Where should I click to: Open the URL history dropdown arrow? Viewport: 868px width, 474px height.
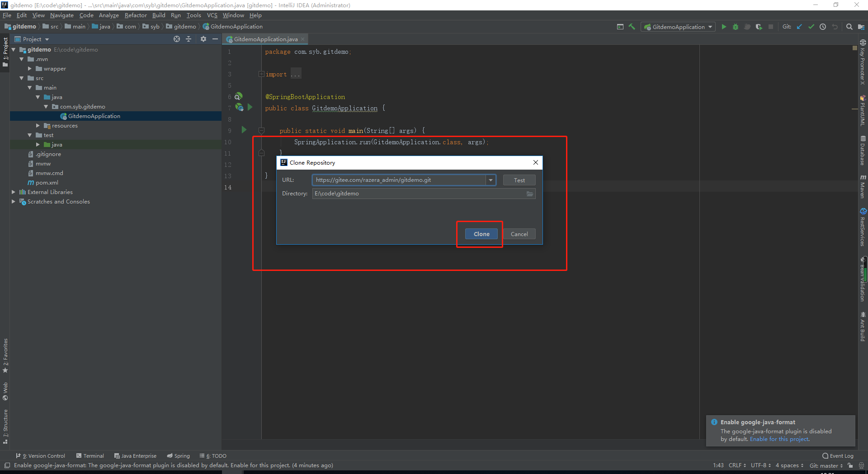tap(491, 180)
